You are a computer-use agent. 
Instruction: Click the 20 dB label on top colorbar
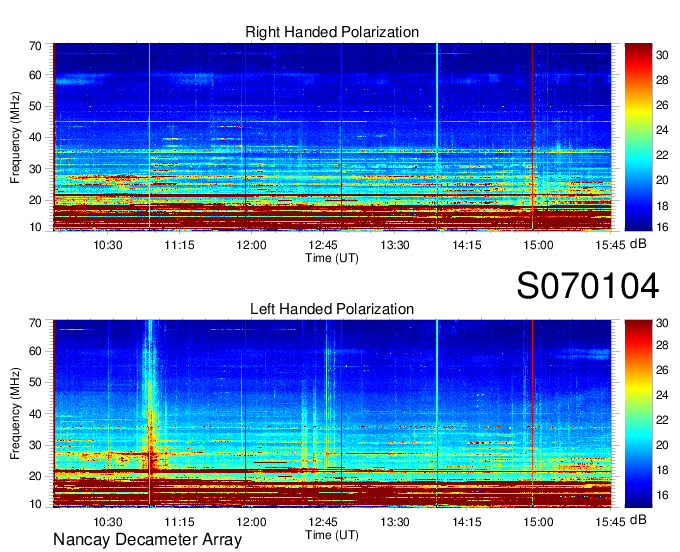662,180
